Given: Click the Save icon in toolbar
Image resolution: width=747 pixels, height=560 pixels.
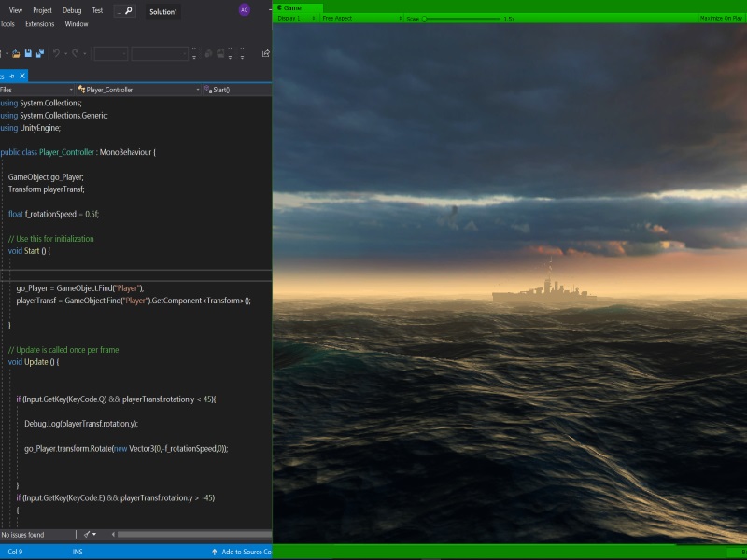Looking at the screenshot, I should coord(28,53).
